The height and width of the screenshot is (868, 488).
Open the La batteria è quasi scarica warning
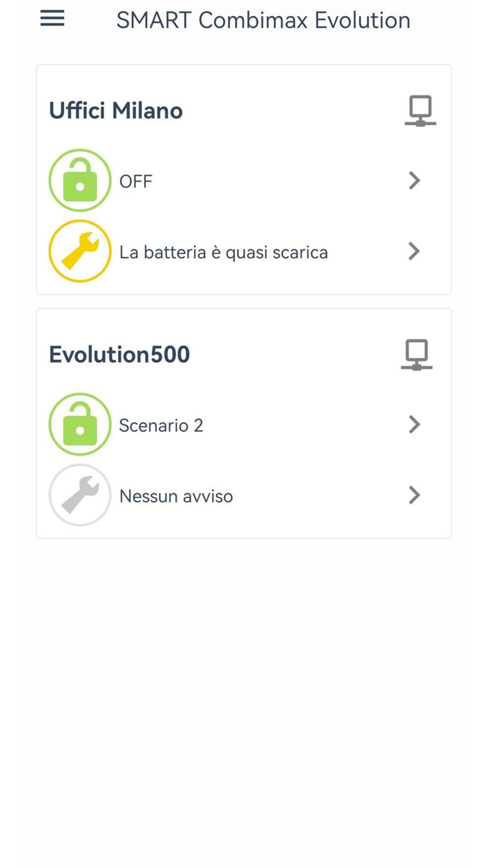pos(224,252)
